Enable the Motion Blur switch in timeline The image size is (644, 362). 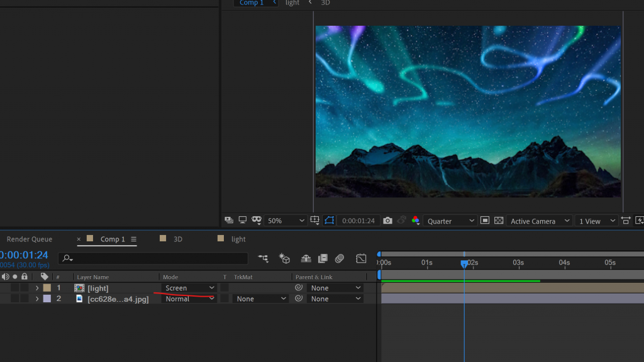(340, 258)
